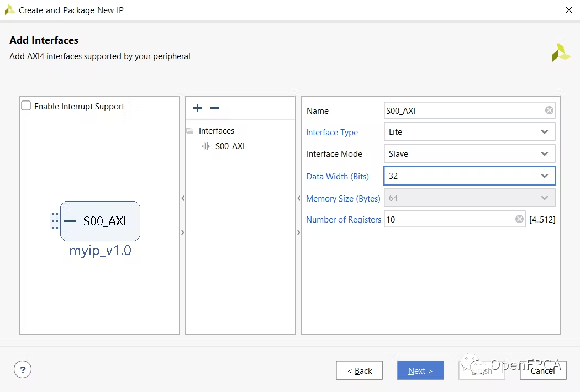This screenshot has height=392, width=580.
Task: Click the Name text input field
Action: (463, 110)
